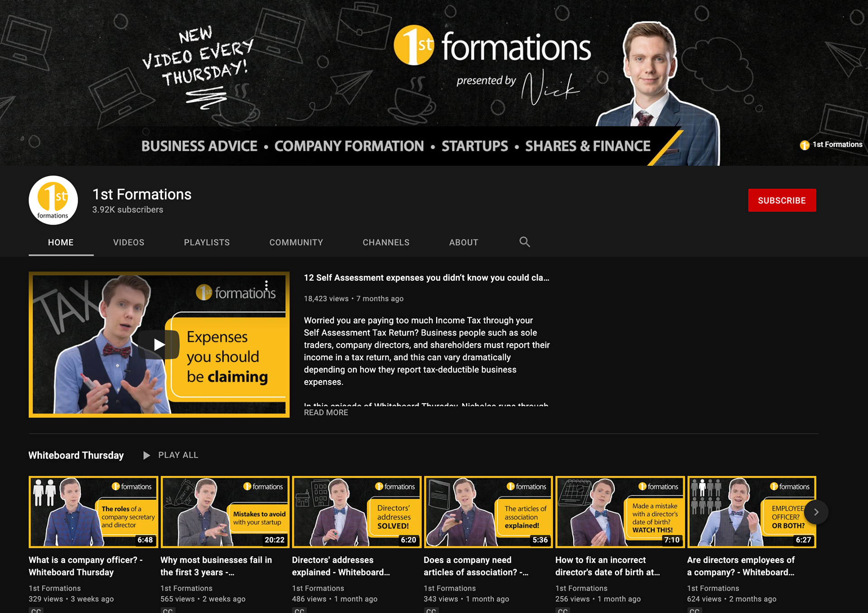Click the '1st Formations' channel name heading
868x613 pixels.
[142, 194]
